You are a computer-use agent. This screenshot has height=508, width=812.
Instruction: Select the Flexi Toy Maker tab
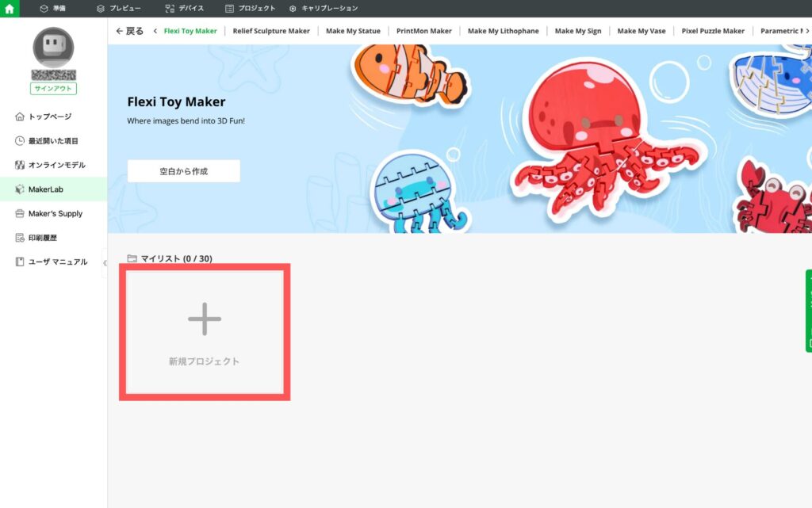(x=190, y=31)
